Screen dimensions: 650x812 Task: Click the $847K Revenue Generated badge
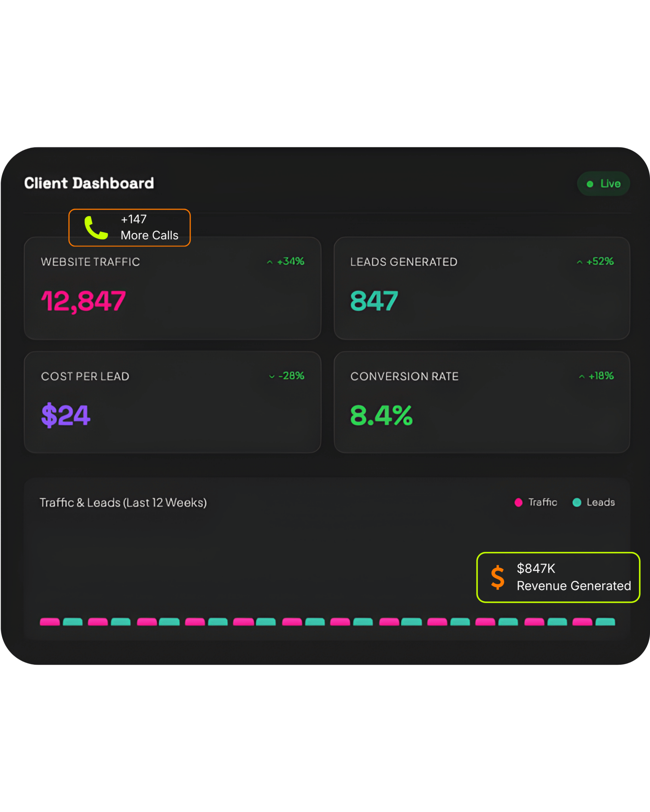coord(558,577)
